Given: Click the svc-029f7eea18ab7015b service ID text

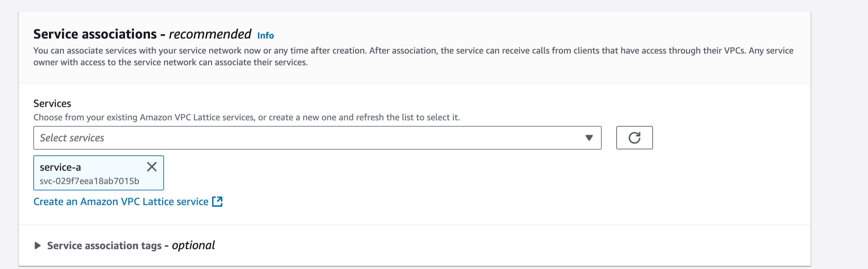Looking at the screenshot, I should point(89,181).
